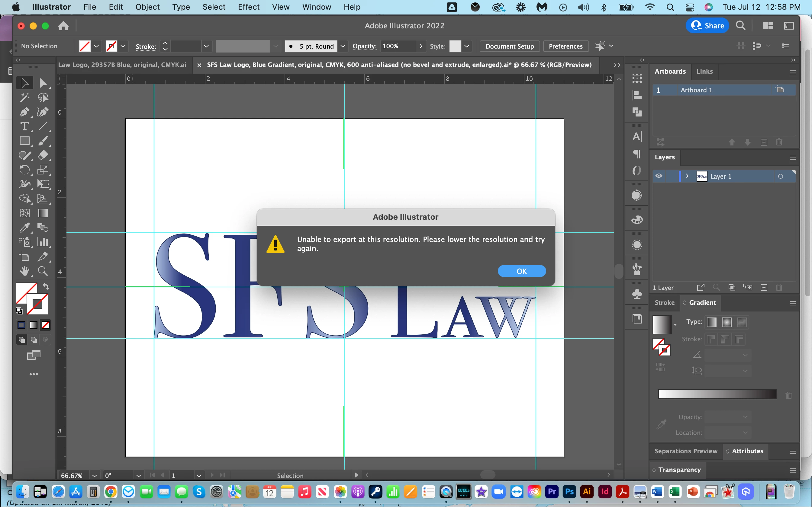Open the Effect menu
Screen dimensions: 812x507
point(248,7)
